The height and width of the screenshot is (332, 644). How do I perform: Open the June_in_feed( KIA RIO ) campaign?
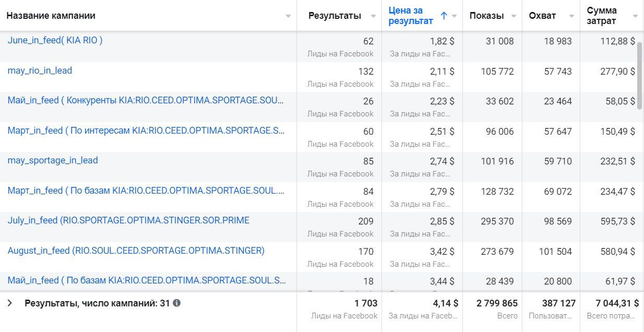click(x=55, y=40)
